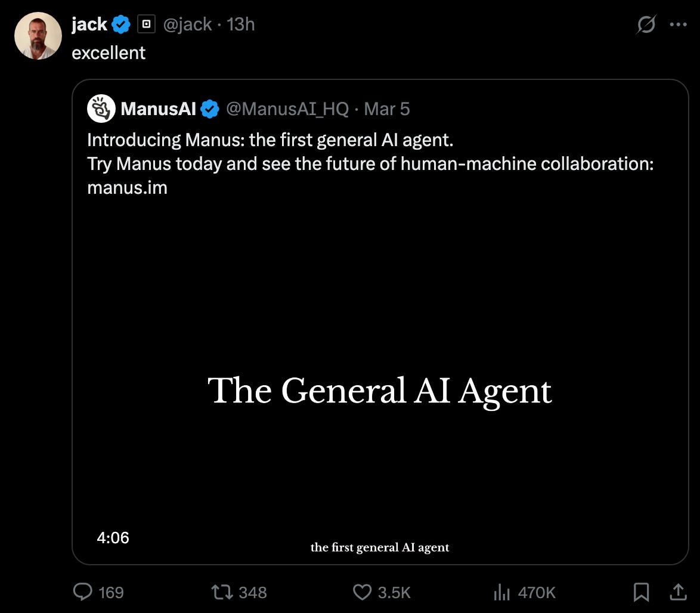700x613 pixels.
Task: Play the video showing 4:06 duration
Action: click(381, 391)
